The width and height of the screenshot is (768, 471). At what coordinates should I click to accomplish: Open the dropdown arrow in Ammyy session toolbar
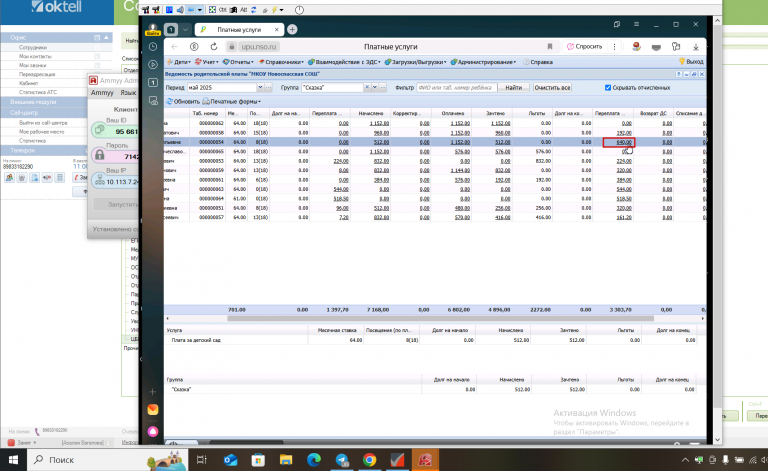200,10
